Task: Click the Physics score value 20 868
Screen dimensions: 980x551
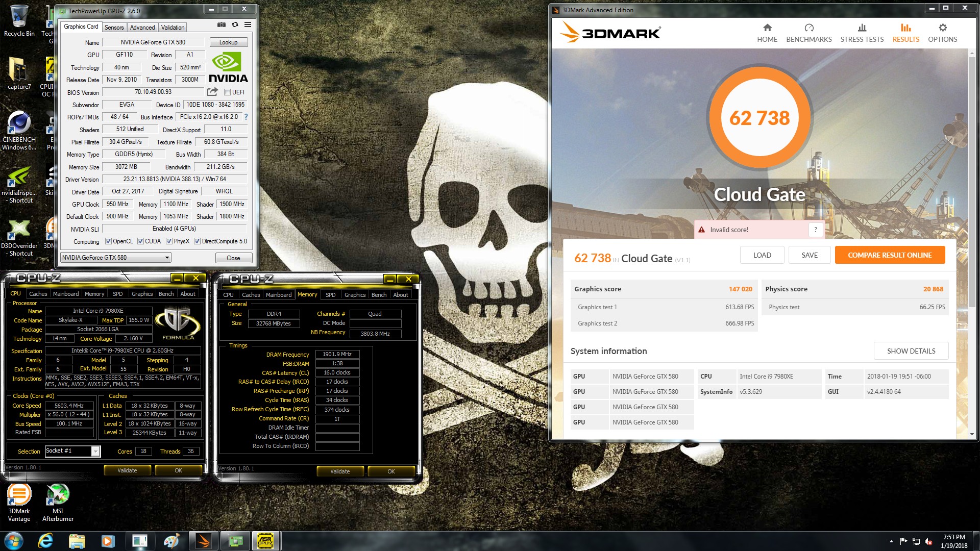Action: [933, 289]
